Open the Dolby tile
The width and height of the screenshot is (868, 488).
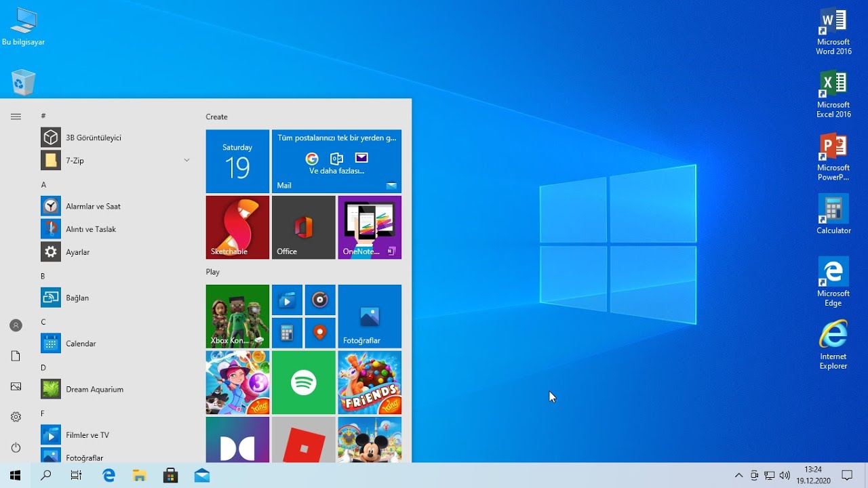click(237, 440)
